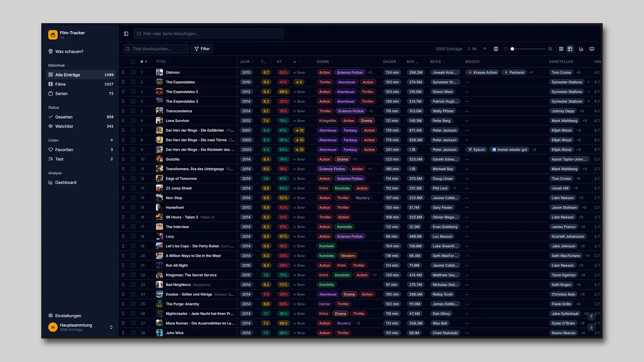
Task: Jump to top of the list arrow
Action: tap(591, 316)
